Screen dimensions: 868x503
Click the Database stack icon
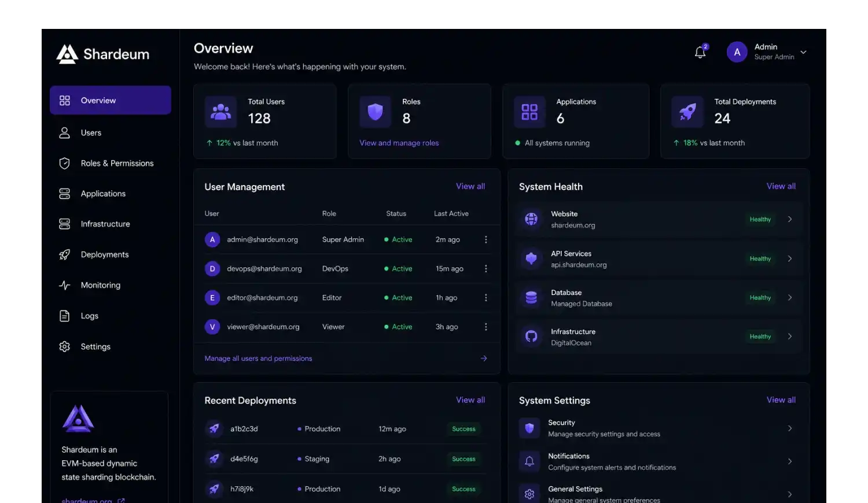[531, 298]
